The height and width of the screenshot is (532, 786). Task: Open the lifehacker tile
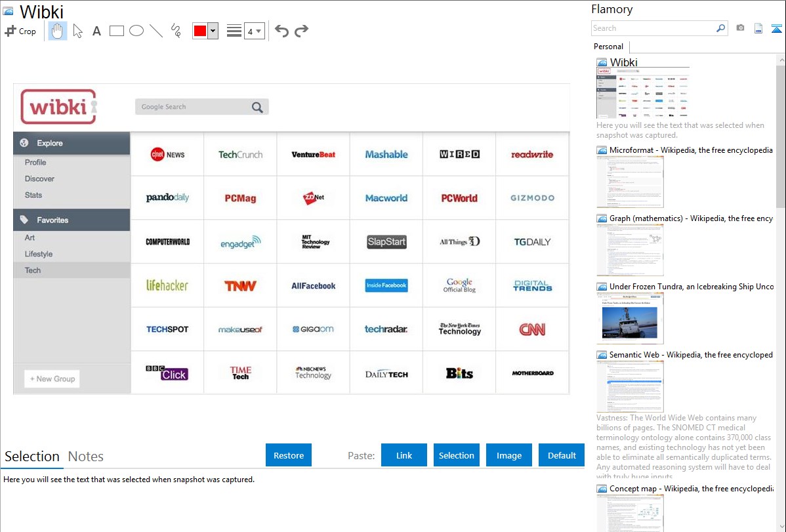[167, 285]
